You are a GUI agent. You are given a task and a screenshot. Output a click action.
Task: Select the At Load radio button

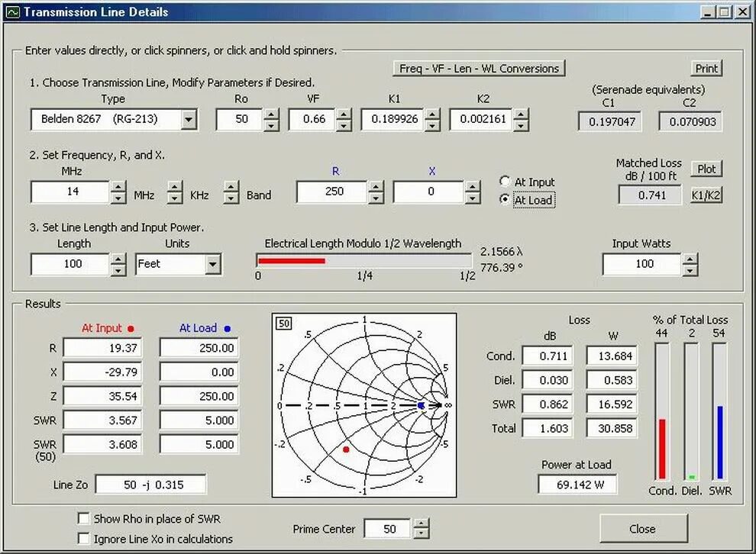tap(505, 199)
